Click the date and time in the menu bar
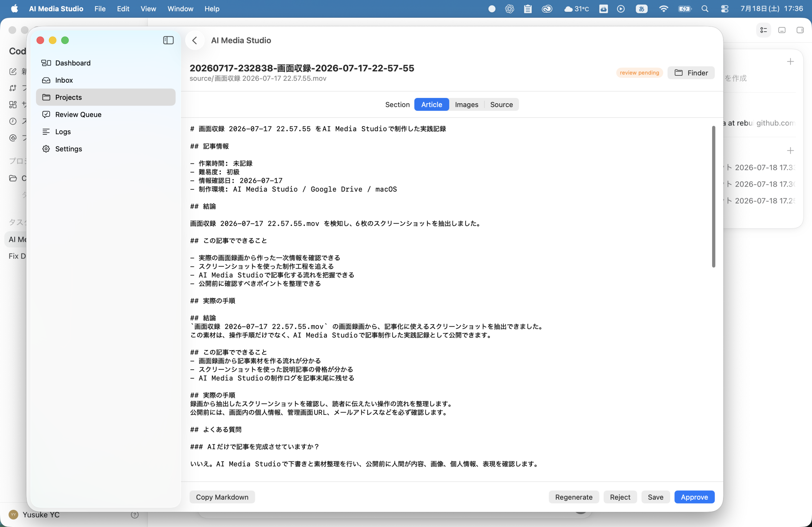 pos(772,9)
